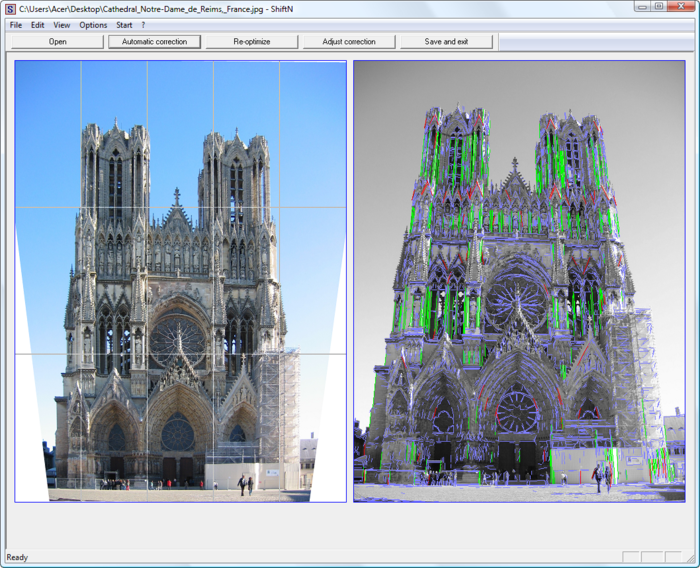Open the File menu

click(x=16, y=25)
